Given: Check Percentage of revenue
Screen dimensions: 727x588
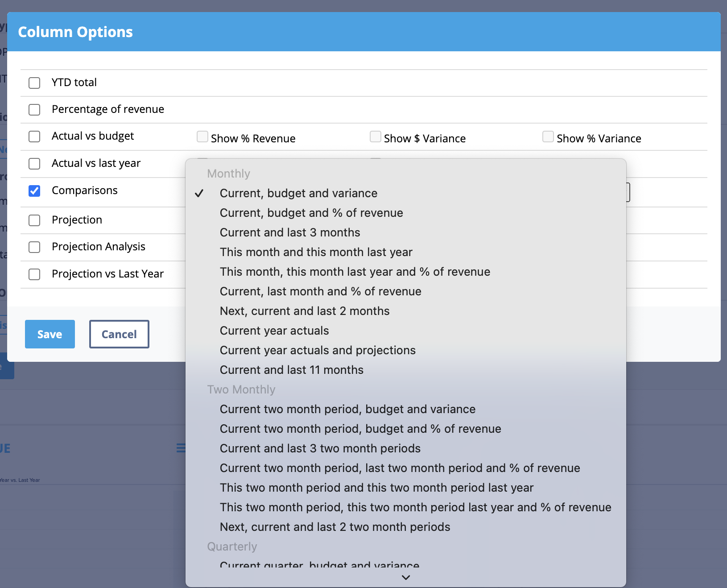Looking at the screenshot, I should pyautogui.click(x=34, y=109).
